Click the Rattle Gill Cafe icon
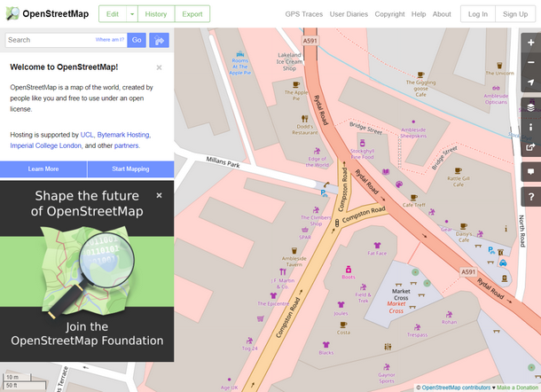The width and height of the screenshot is (541, 392). [459, 170]
